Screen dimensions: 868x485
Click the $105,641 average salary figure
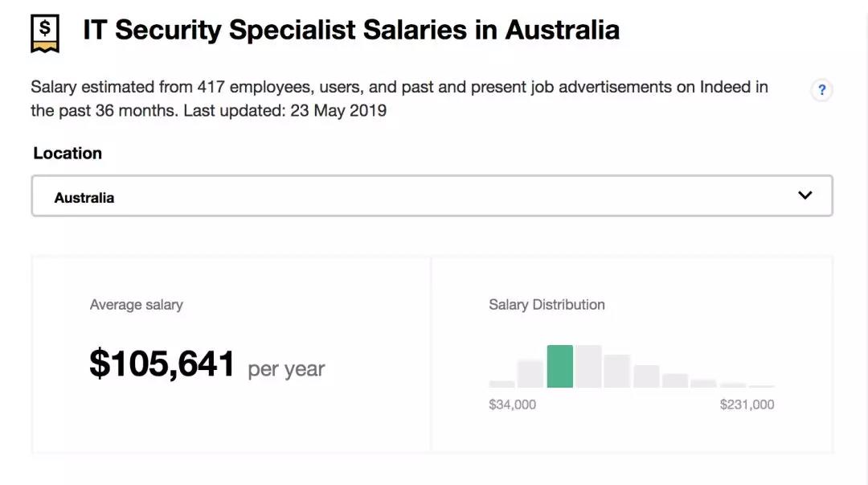point(162,364)
